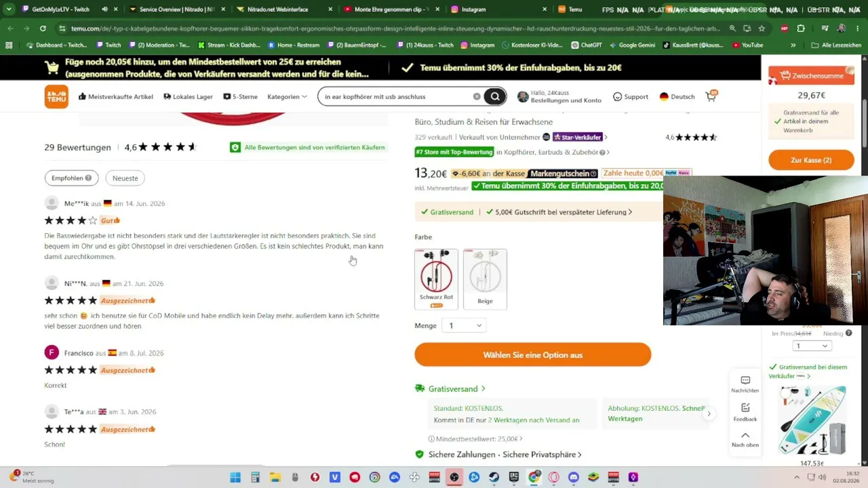Click the Temu logo to go home
This screenshot has height=488, width=868.
56,97
